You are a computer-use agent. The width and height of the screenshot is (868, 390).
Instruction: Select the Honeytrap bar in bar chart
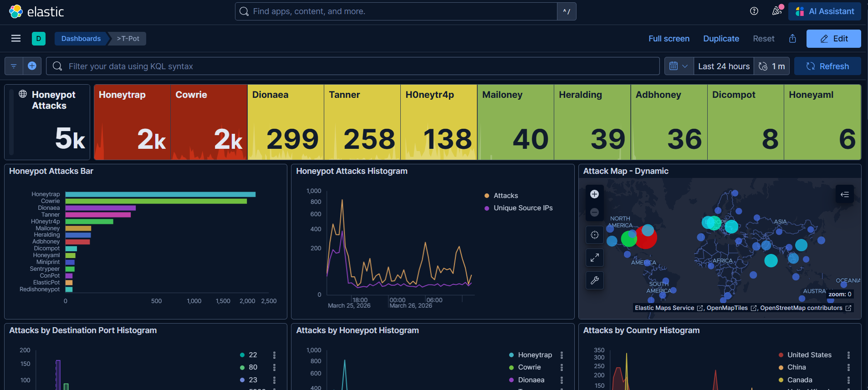coord(160,194)
